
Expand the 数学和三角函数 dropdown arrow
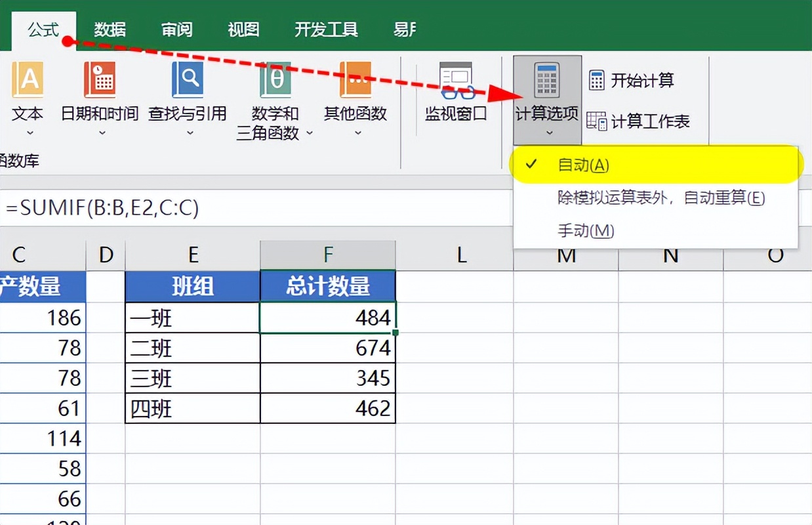pyautogui.click(x=308, y=133)
